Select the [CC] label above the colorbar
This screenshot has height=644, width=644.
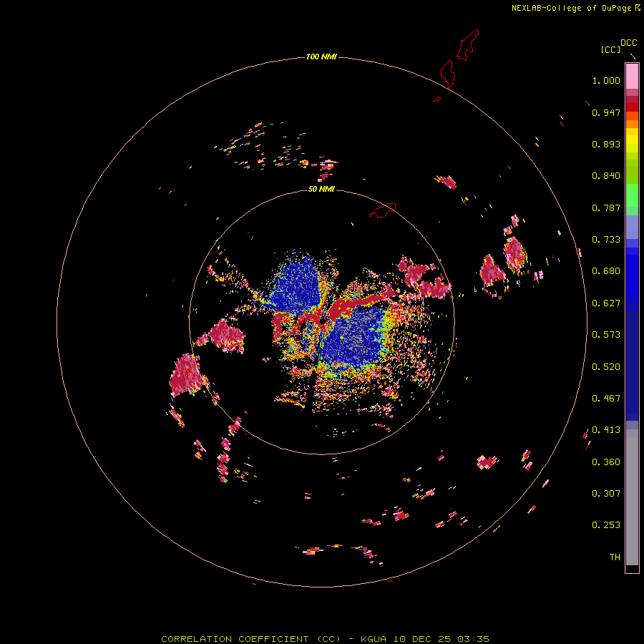point(610,49)
